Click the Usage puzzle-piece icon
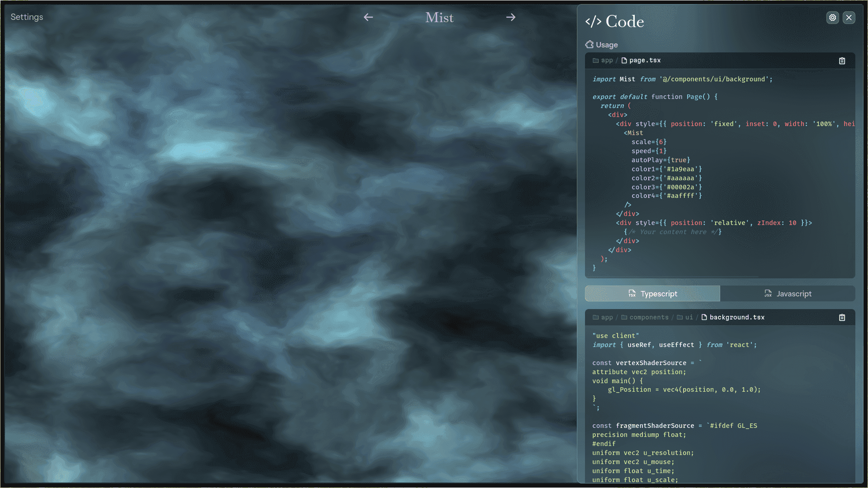Screen dimensions: 868x488 [x=589, y=44]
